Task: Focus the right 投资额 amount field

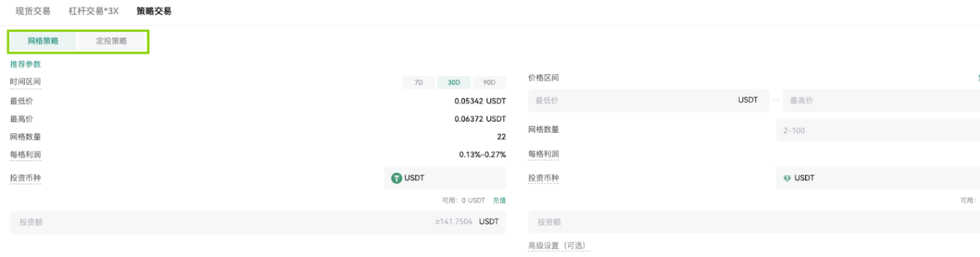Action: click(754, 222)
